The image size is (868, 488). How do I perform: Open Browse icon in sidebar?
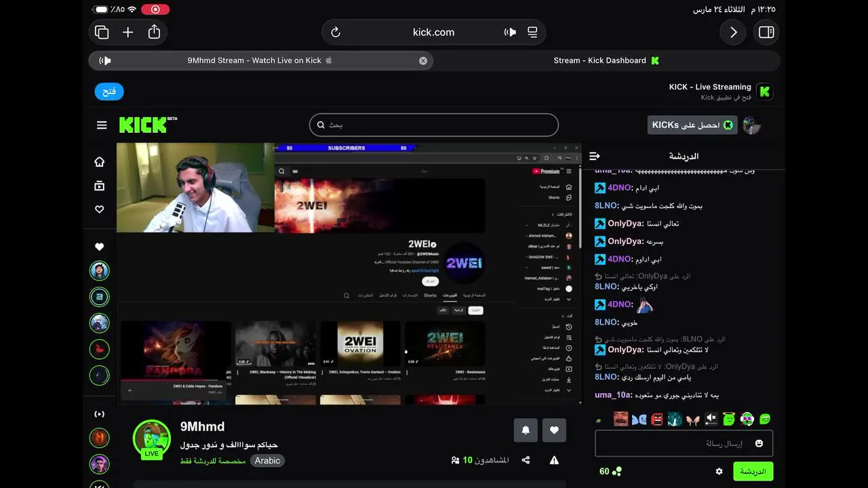(100, 186)
